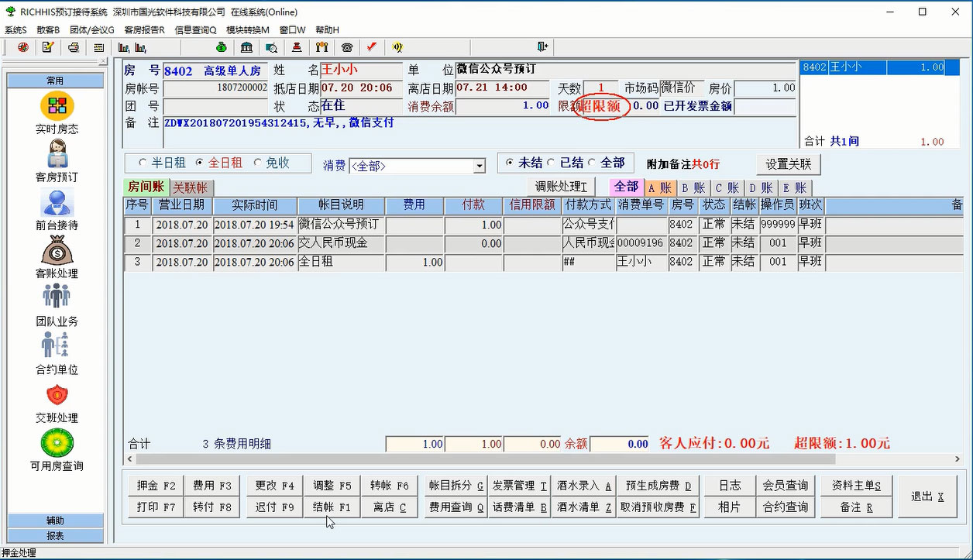Click the printer icon in toolbar

coord(73,47)
